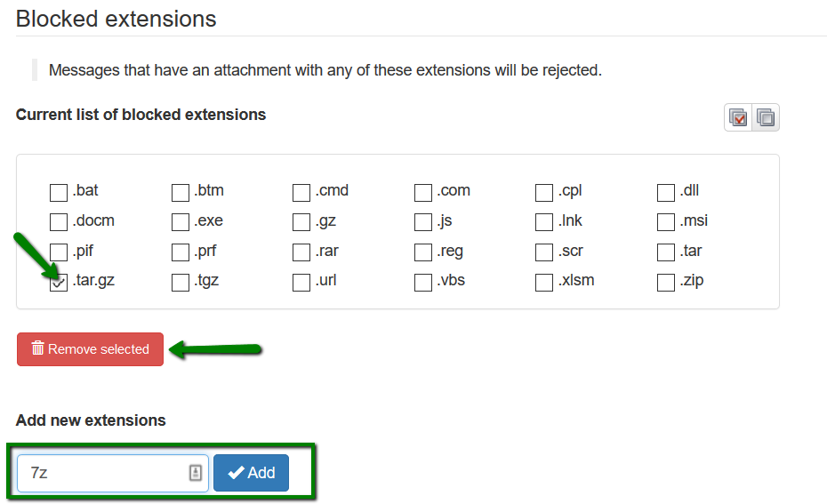The width and height of the screenshot is (827, 504).
Task: Check the .bat extension checkbox
Action: [x=59, y=192]
